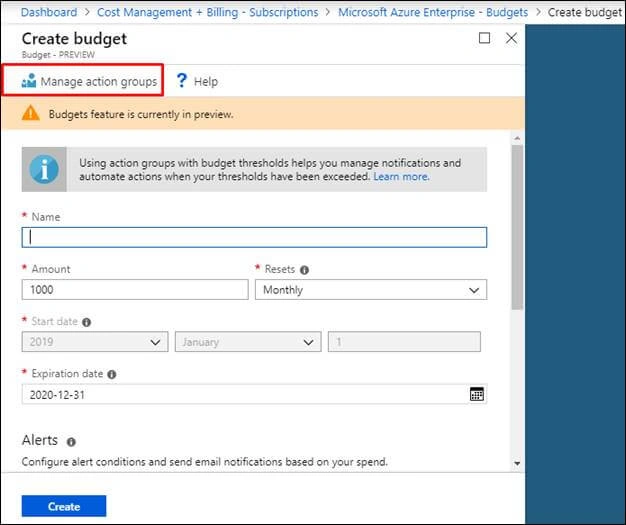The height and width of the screenshot is (525, 626).
Task: Focus the budget Name field
Action: pos(254,238)
